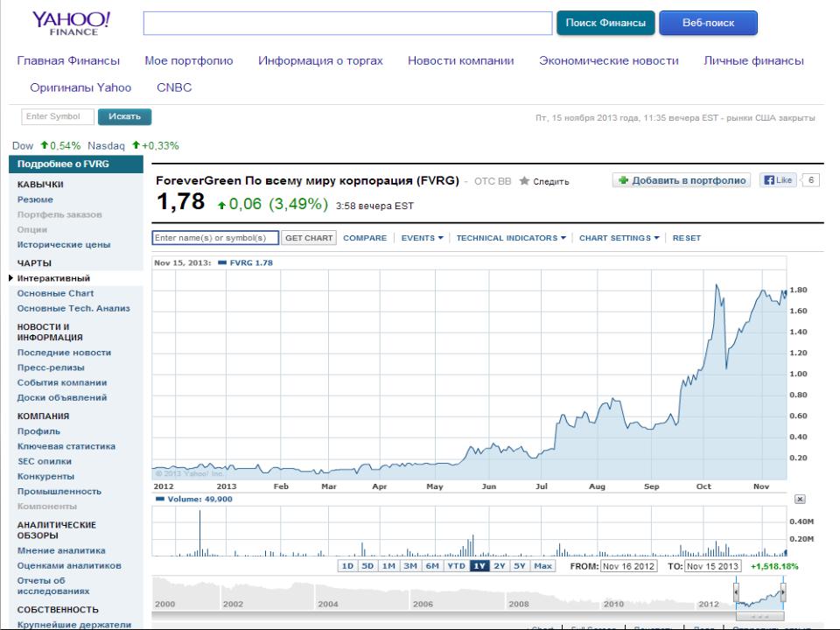Open the TECHNICAL INDICATORS dropdown

point(511,238)
